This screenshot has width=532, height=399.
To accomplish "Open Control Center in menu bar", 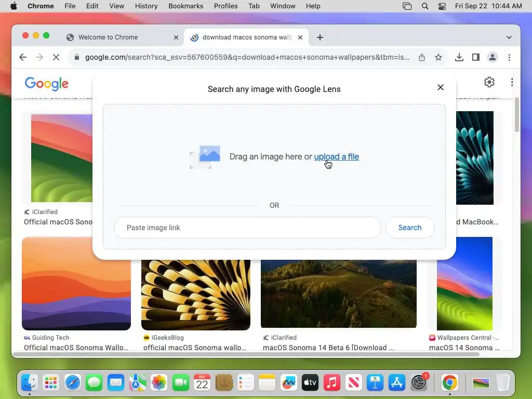I will pyautogui.click(x=442, y=6).
